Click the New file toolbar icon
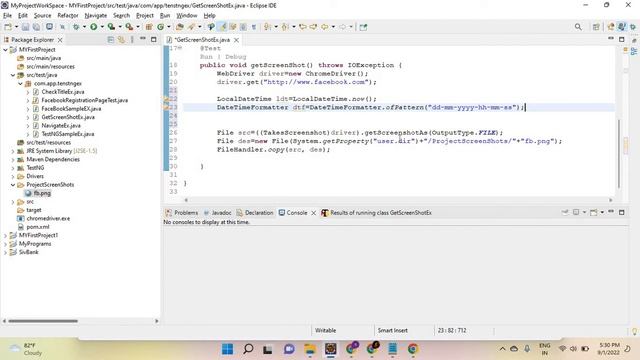640x360 pixels. pyautogui.click(x=8, y=27)
